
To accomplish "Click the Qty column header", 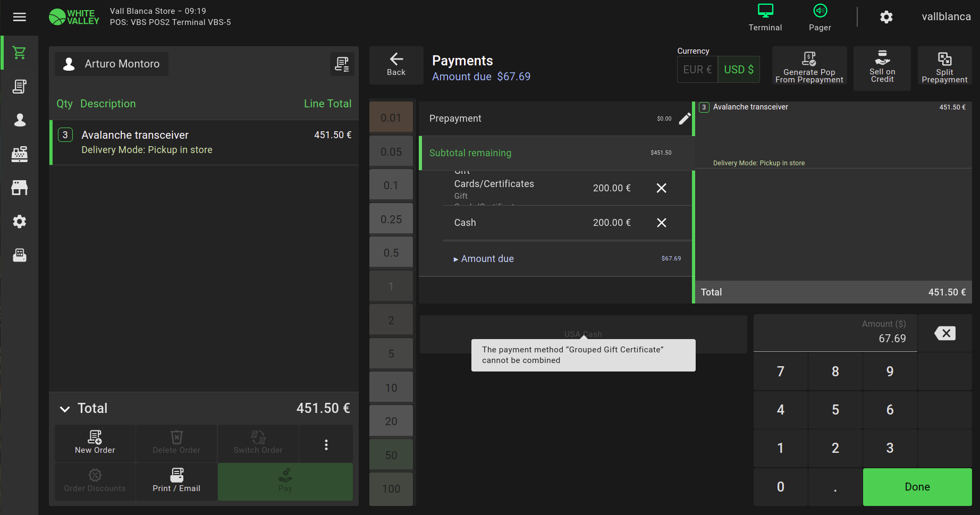I will coord(64,104).
